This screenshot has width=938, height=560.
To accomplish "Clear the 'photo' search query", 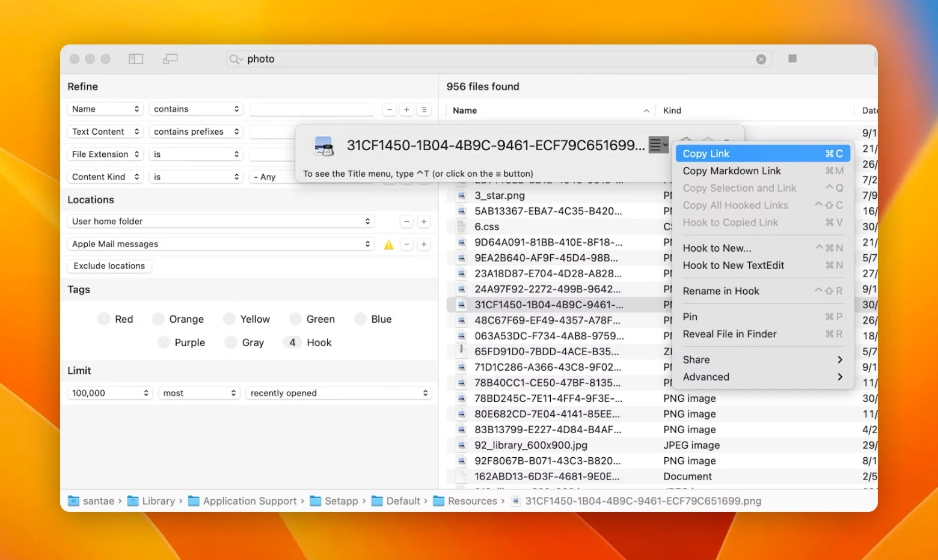I will 761,59.
